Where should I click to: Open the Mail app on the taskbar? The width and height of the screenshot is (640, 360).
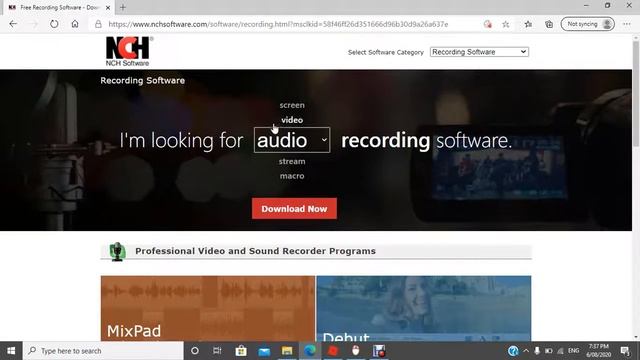[x=264, y=351]
